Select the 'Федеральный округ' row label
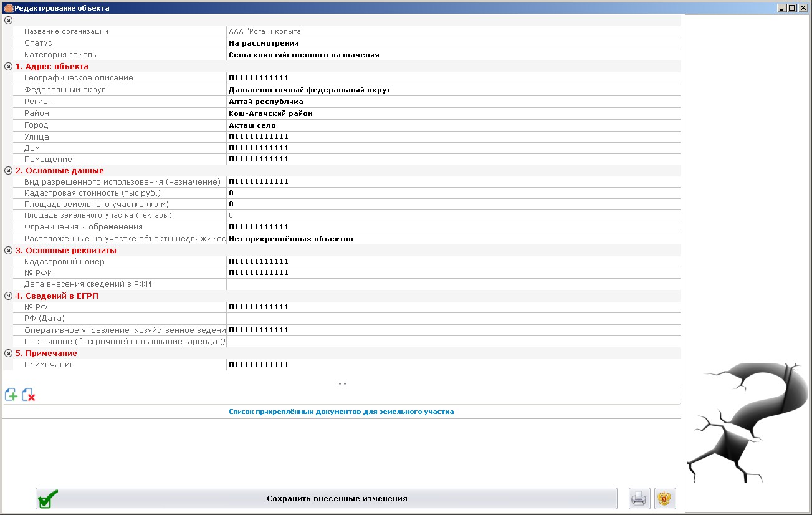 coord(65,90)
